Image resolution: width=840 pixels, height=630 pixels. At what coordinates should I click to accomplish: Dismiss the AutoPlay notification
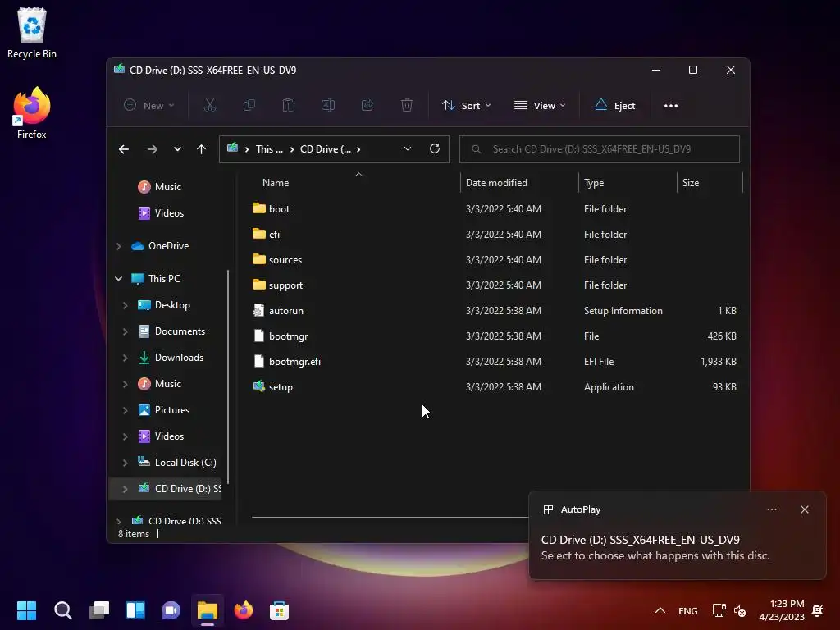pyautogui.click(x=805, y=509)
